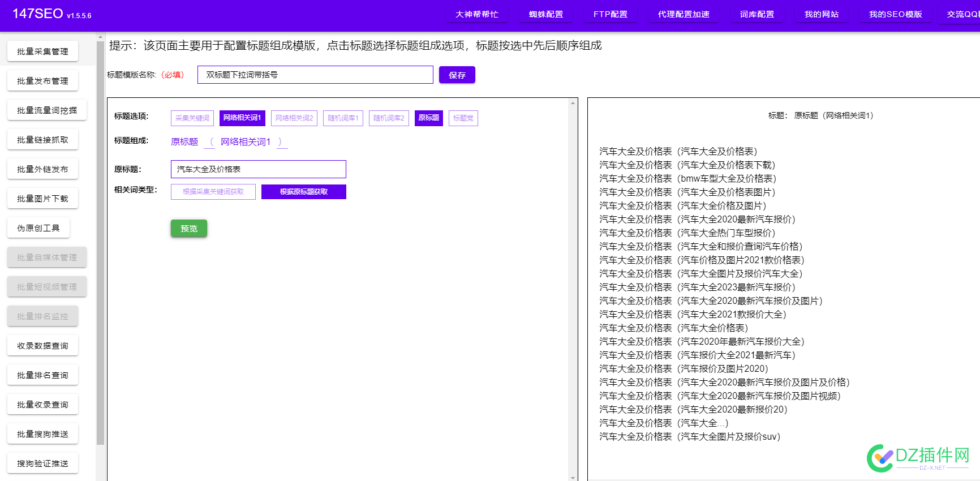Select preview row ending 汽车大全2020最新报价20
The image size is (980, 481).
pyautogui.click(x=694, y=410)
